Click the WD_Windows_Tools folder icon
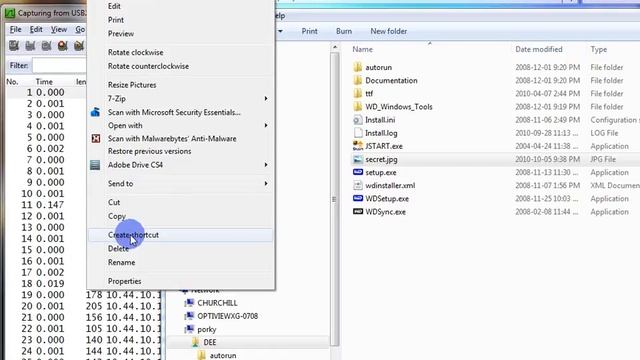640x360 pixels. pos(358,107)
